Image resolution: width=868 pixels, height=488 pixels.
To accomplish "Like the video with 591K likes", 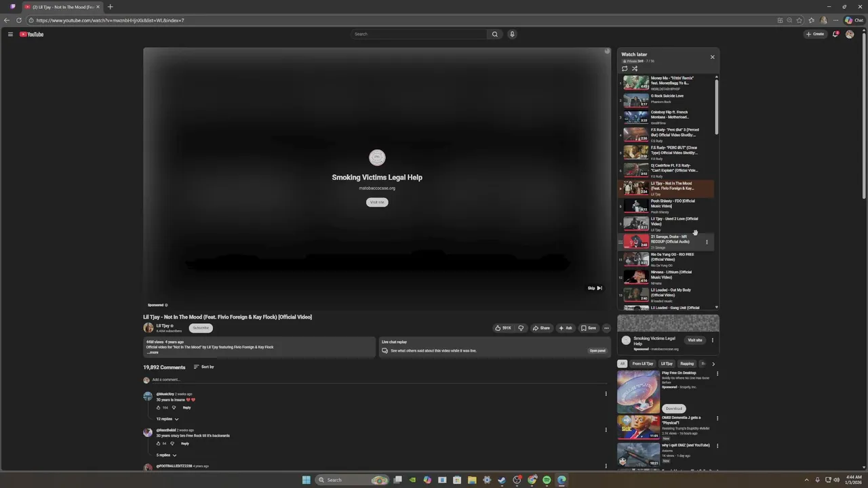I will pos(502,328).
